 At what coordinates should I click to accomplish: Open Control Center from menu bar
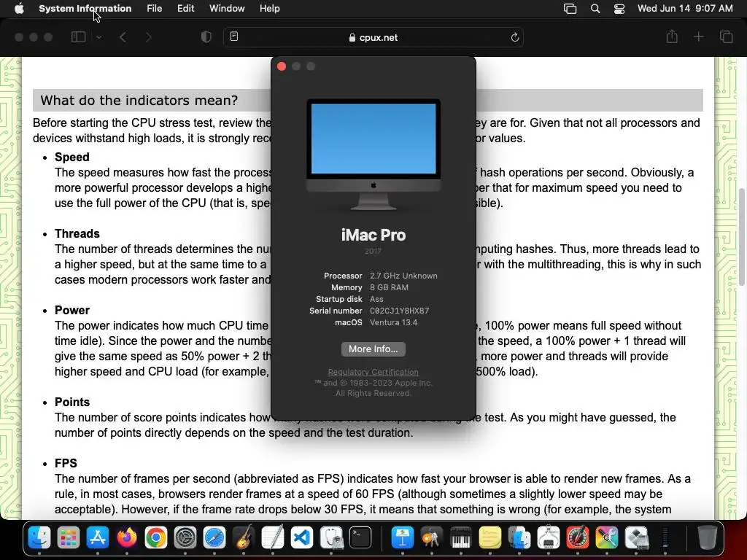619,9
